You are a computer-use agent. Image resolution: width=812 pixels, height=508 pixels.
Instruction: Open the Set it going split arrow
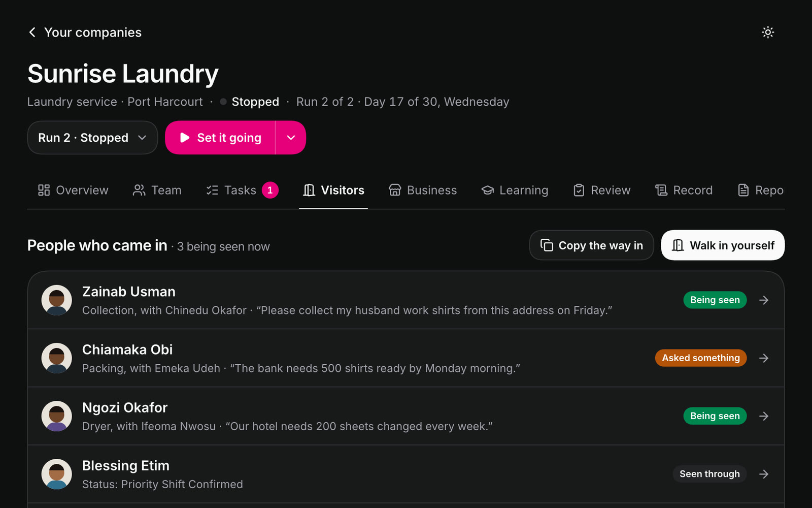coord(291,138)
